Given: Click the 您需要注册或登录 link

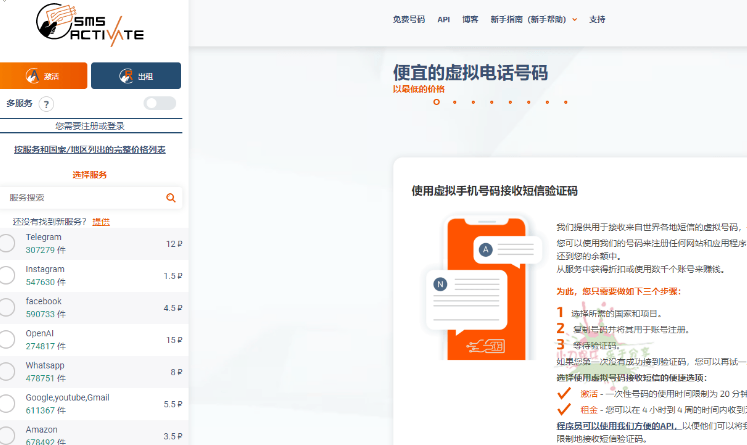Looking at the screenshot, I should pyautogui.click(x=90, y=126).
